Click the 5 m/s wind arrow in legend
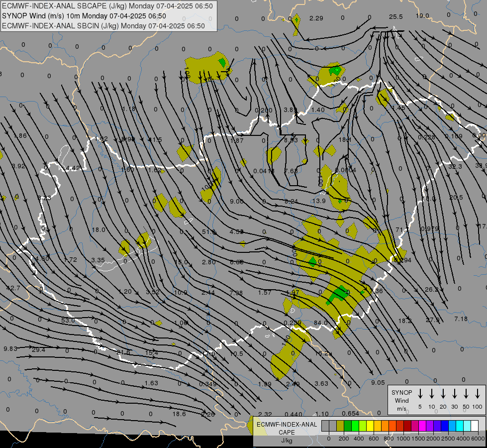 [x=420, y=394]
